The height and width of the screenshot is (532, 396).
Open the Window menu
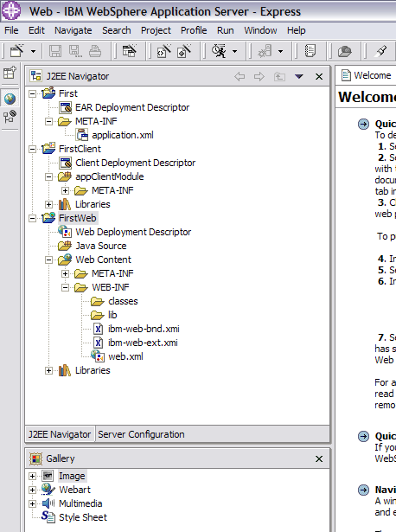coord(260,30)
